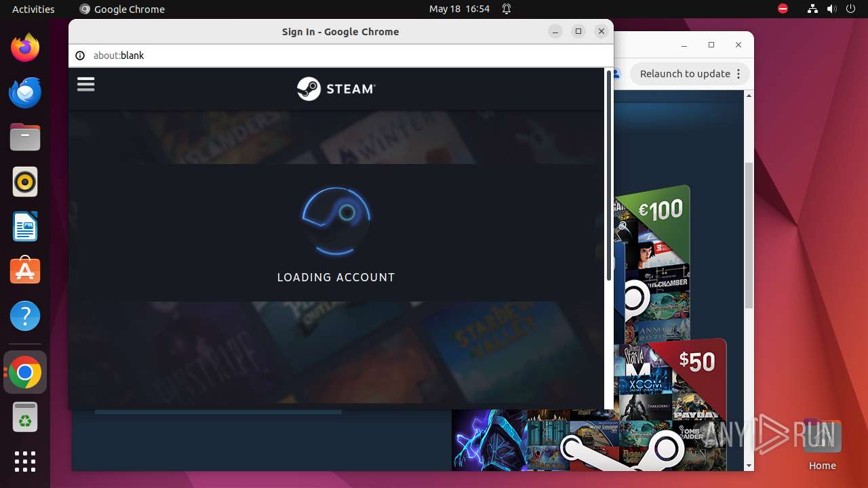Launch LibreOffice Writer from the dock
868x488 pixels.
pyautogui.click(x=25, y=227)
